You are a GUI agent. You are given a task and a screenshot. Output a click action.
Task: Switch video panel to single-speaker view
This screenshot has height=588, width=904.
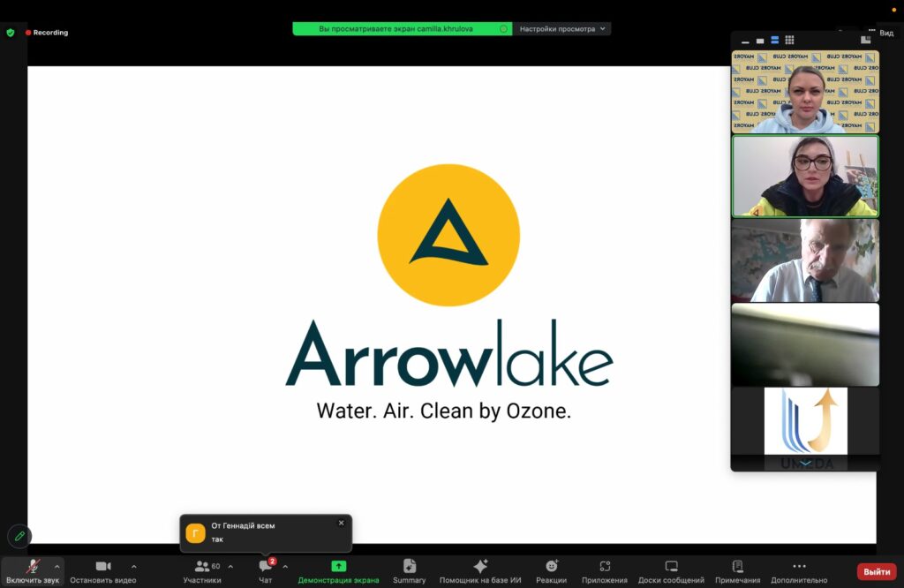[x=760, y=41]
